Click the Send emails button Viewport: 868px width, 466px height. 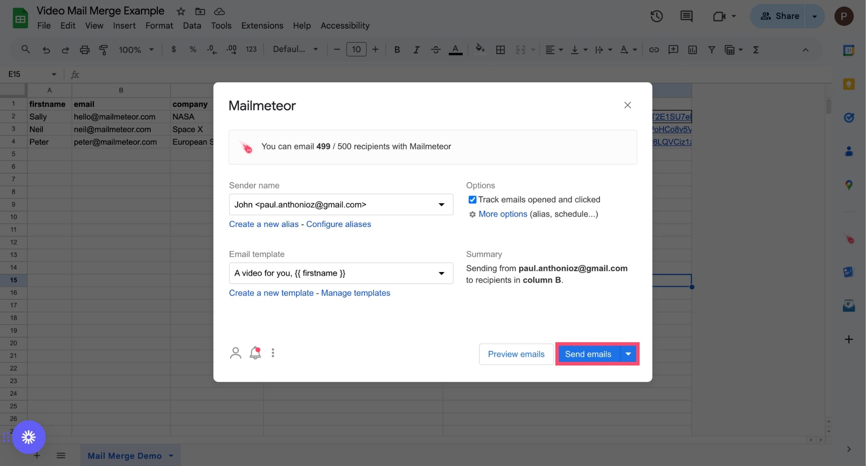(588, 354)
